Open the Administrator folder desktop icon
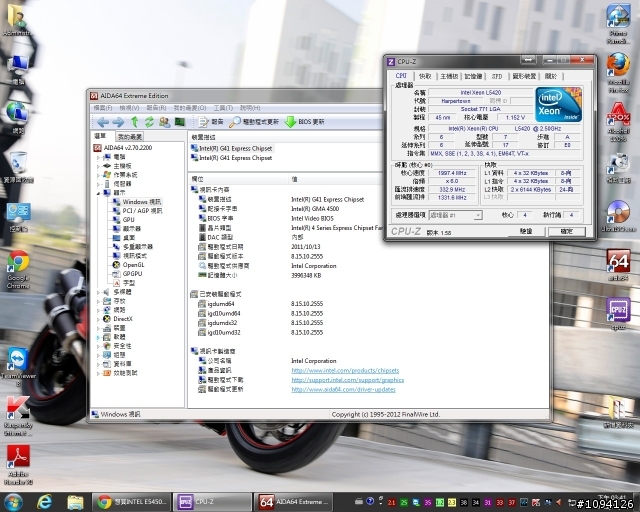640x512 pixels. (17, 20)
